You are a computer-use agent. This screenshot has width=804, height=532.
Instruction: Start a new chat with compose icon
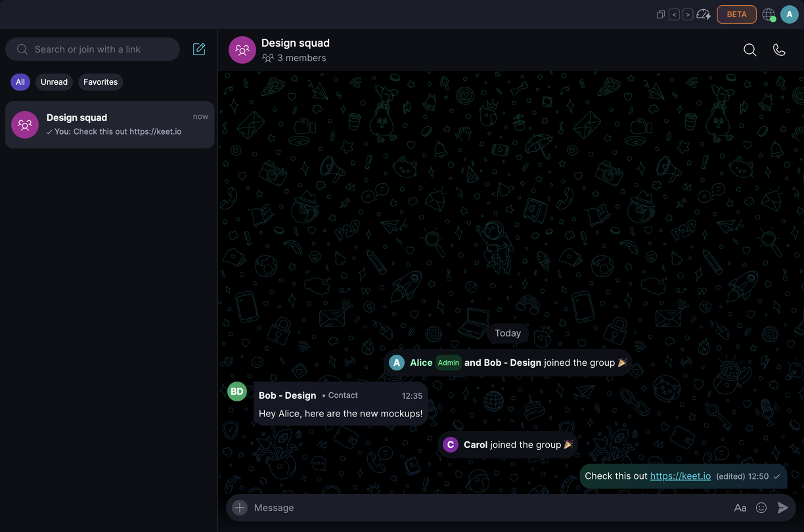click(x=199, y=49)
